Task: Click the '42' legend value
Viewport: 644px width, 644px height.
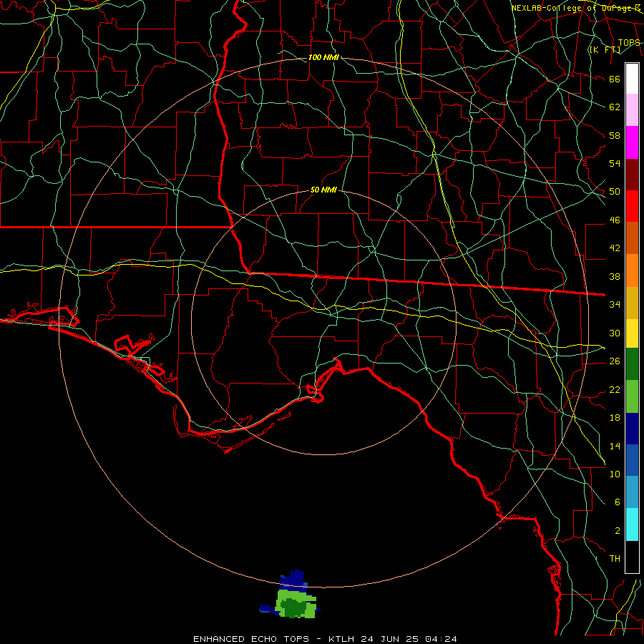Action: (x=615, y=248)
